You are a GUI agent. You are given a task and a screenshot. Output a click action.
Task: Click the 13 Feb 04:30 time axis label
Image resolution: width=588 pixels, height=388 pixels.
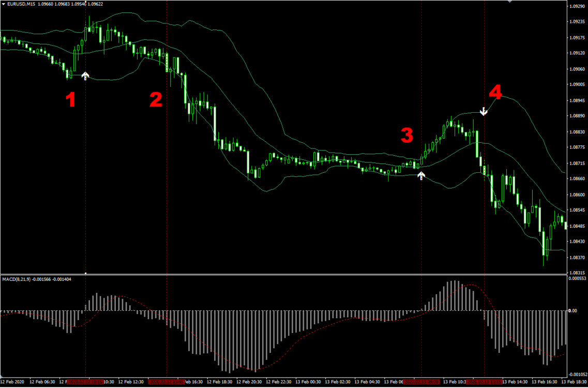pos(368,382)
